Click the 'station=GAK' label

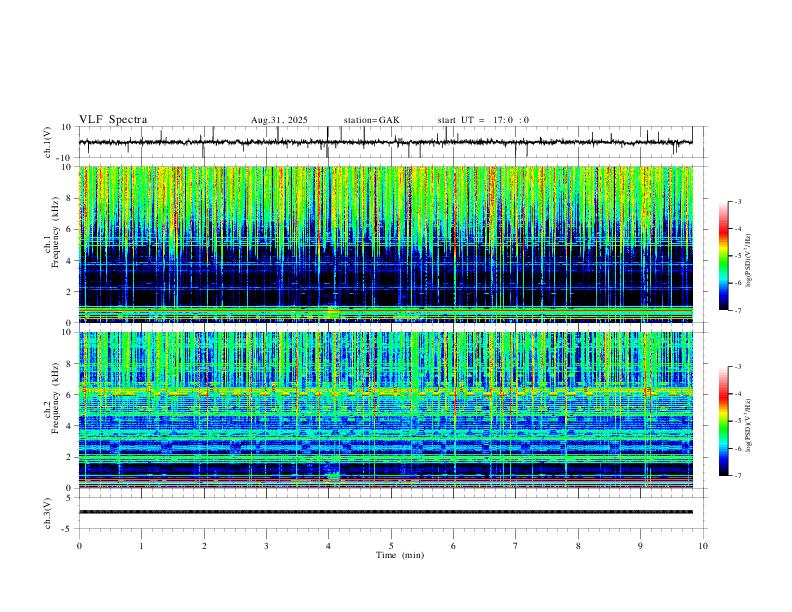pyautogui.click(x=372, y=120)
